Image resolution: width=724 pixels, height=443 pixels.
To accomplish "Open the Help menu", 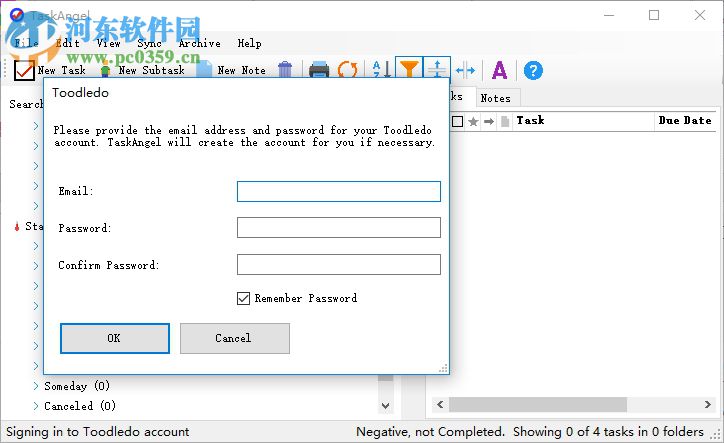I will click(x=249, y=43).
